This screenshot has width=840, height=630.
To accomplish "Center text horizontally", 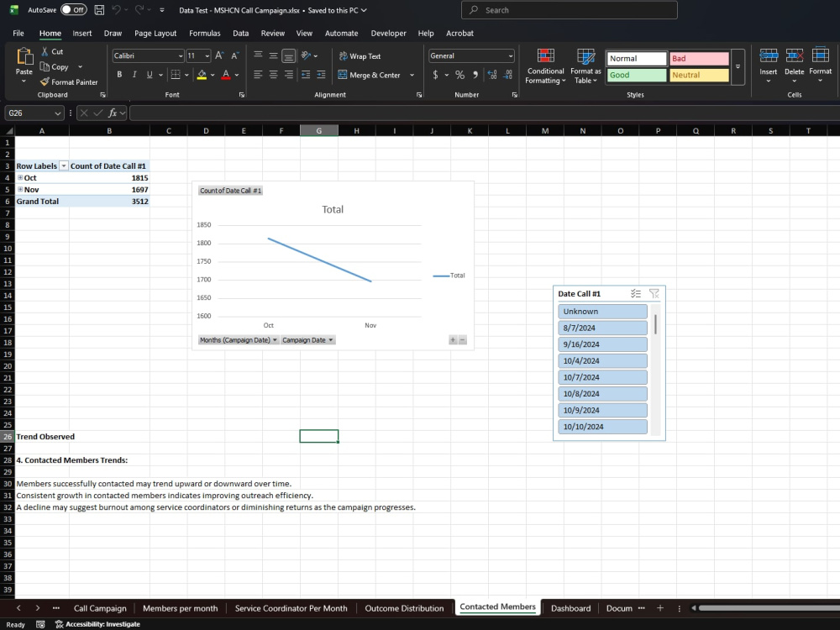I will (x=273, y=75).
